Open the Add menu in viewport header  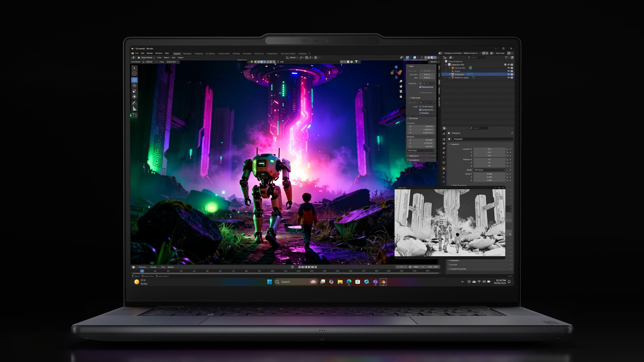pos(173,58)
